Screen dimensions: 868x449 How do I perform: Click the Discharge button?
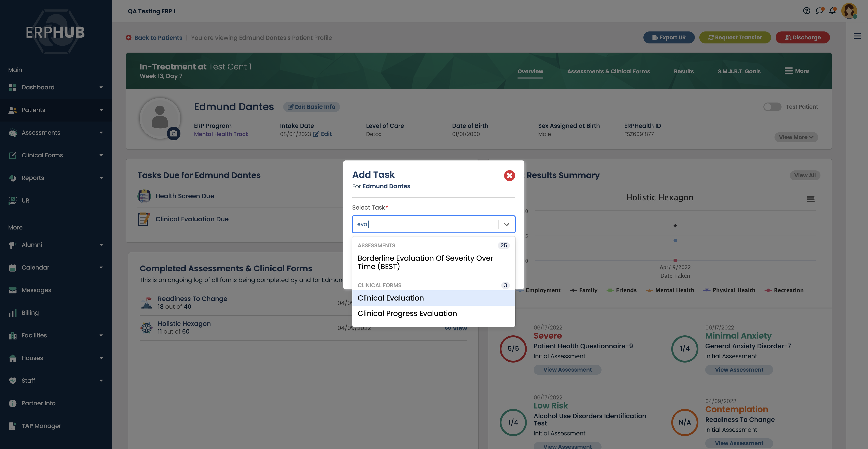coord(802,37)
